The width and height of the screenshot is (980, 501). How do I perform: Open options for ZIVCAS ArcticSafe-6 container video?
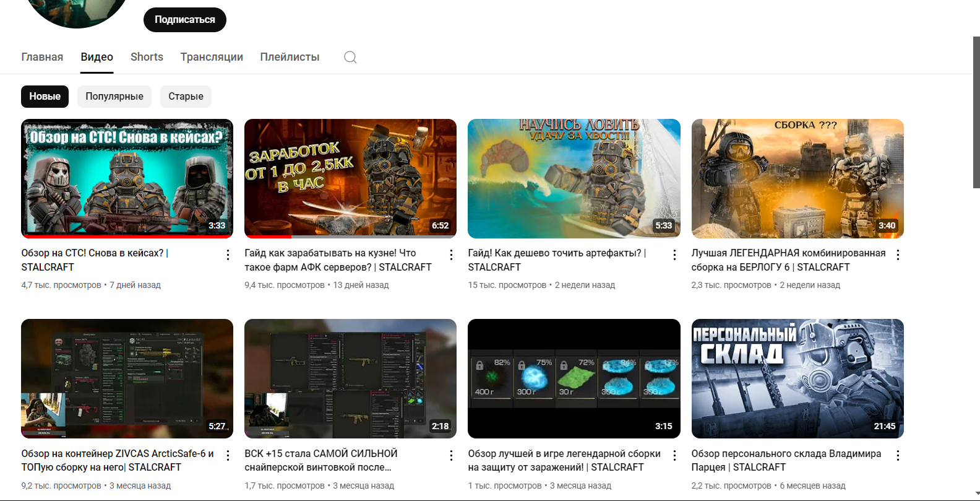tap(228, 455)
